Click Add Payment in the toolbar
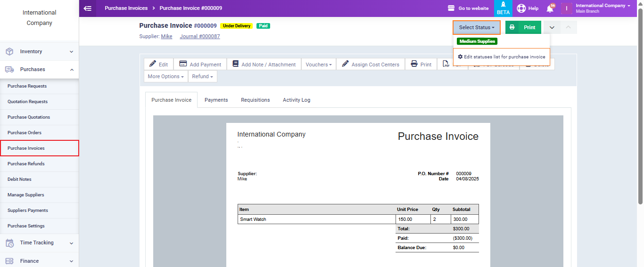This screenshot has height=267, width=644. pos(200,65)
